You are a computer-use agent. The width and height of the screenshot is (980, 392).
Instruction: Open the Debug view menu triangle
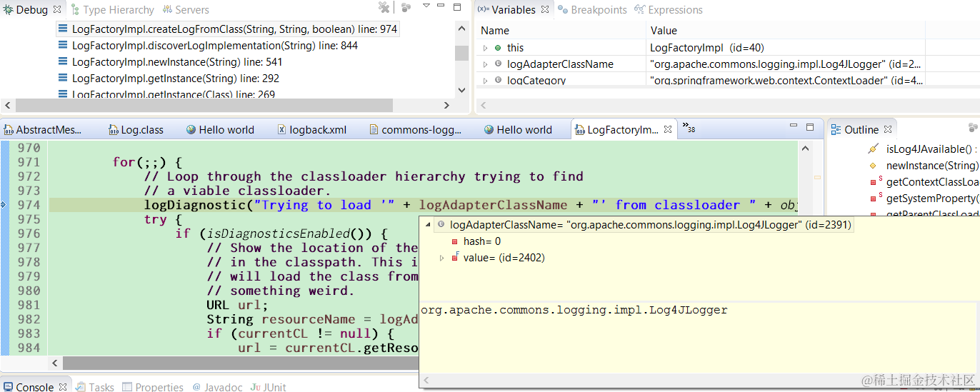pos(426,6)
